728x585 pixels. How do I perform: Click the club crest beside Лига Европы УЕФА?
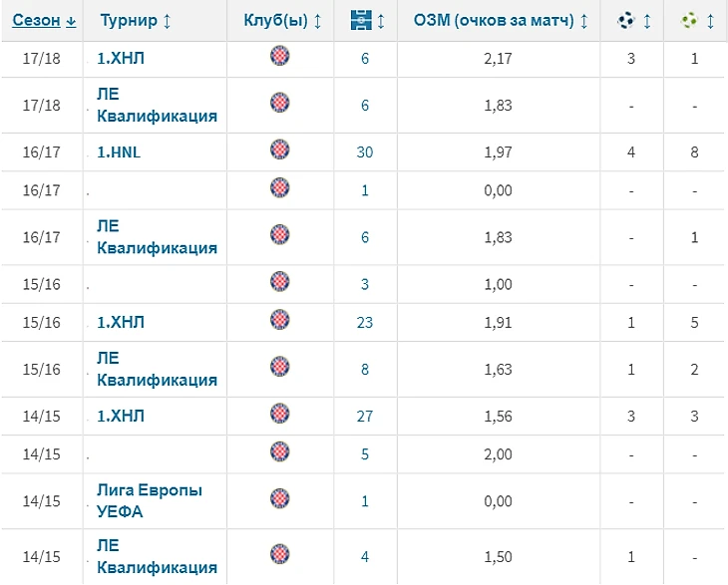(280, 498)
